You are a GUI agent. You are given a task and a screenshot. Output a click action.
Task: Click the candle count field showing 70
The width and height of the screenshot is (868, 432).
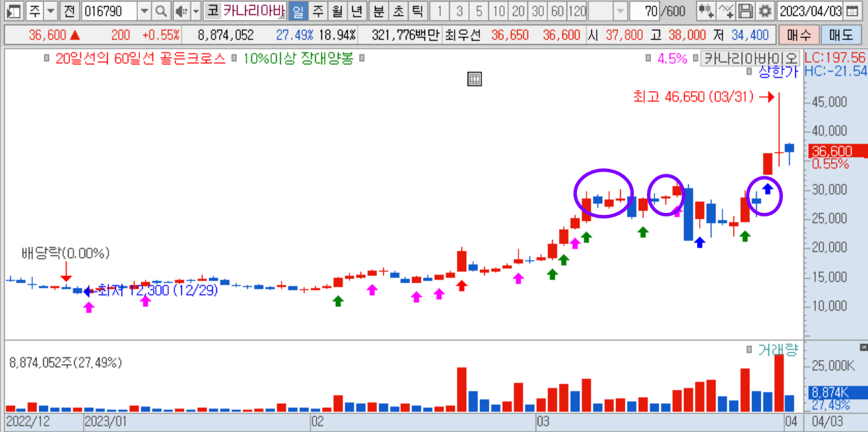point(643,10)
